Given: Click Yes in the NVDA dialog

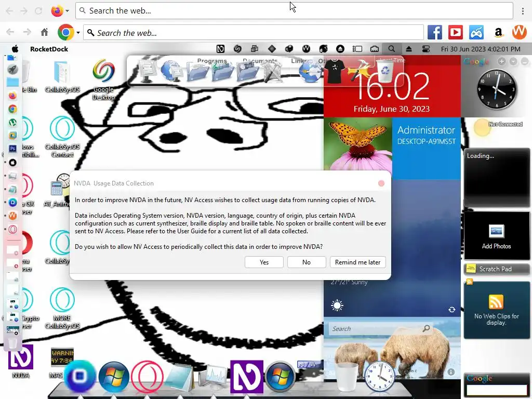Looking at the screenshot, I should pyautogui.click(x=264, y=262).
